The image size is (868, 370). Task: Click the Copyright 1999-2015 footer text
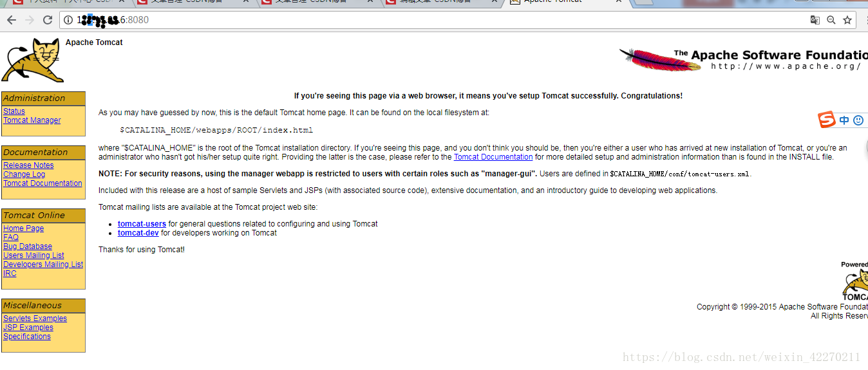[782, 307]
